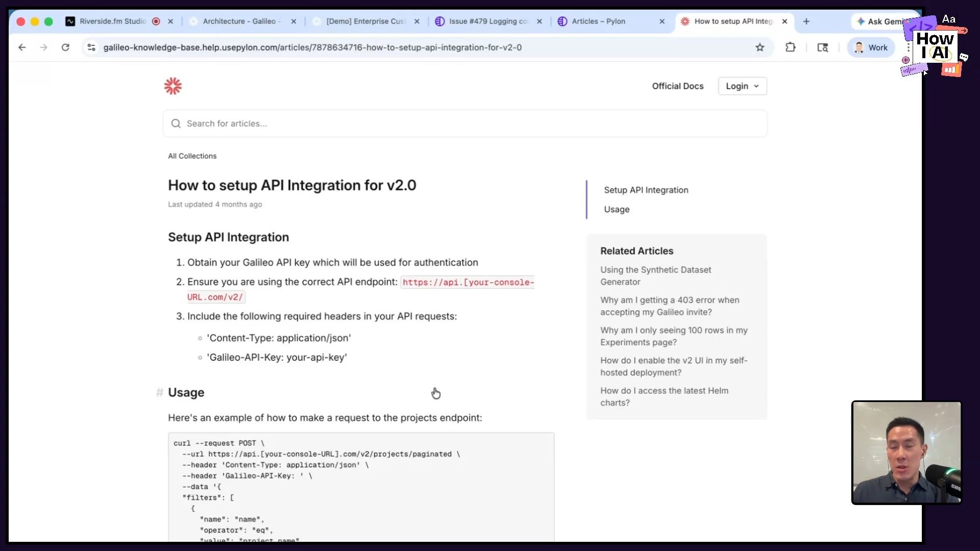The width and height of the screenshot is (980, 551).
Task: Open site information icon in address bar
Action: (x=91, y=47)
